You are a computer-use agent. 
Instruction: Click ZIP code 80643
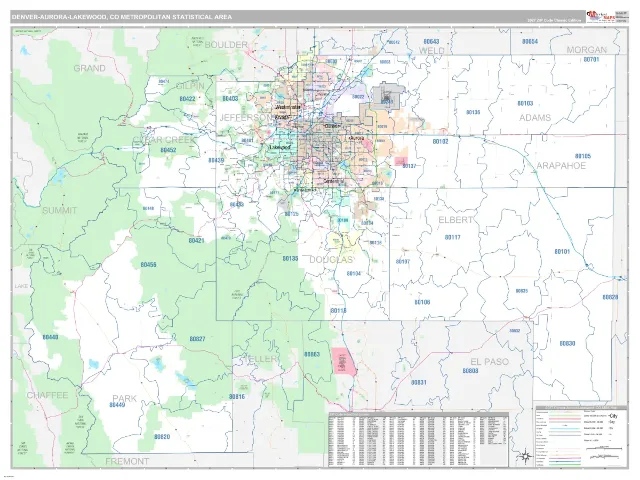point(431,42)
